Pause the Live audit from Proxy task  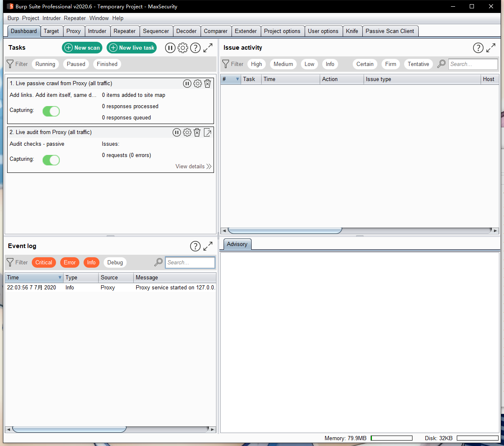pyautogui.click(x=177, y=132)
